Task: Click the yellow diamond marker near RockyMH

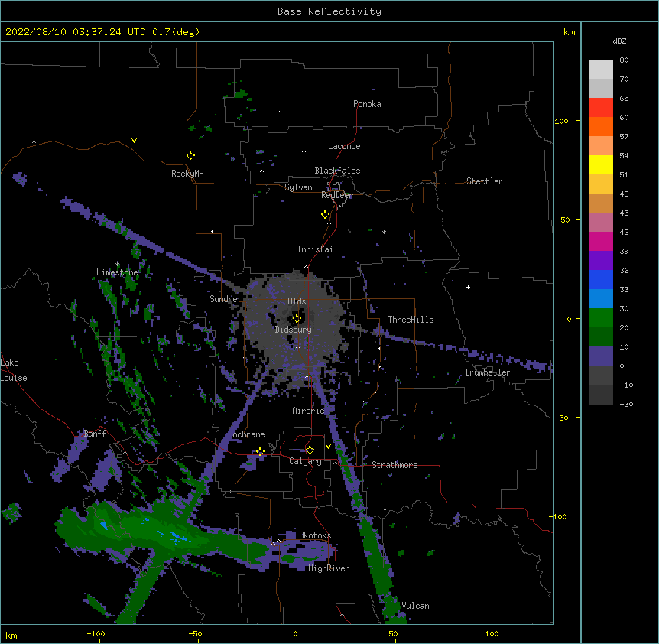Action: coord(190,156)
